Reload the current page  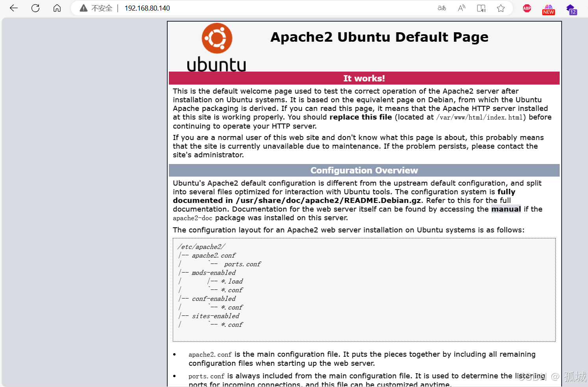35,8
